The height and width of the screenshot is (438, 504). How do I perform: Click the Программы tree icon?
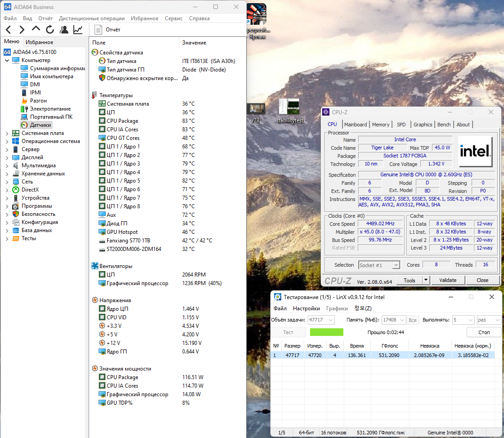coord(16,206)
